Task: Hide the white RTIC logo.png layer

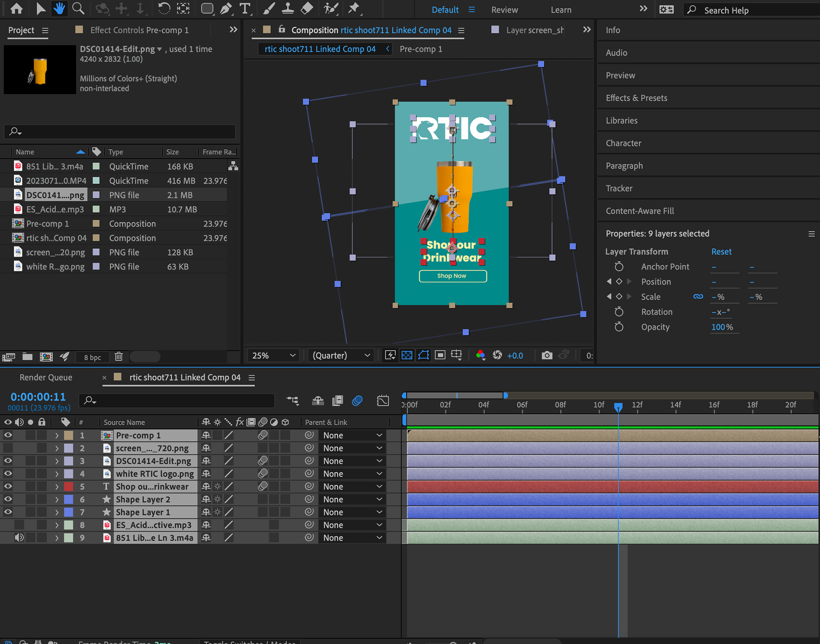Action: [8, 474]
